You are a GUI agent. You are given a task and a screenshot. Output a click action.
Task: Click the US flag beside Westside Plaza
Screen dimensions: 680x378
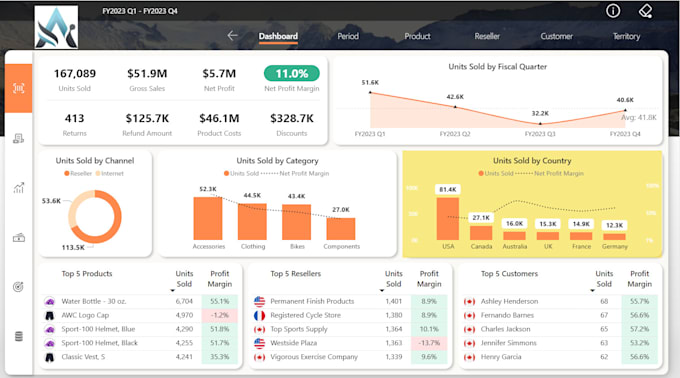[259, 343]
